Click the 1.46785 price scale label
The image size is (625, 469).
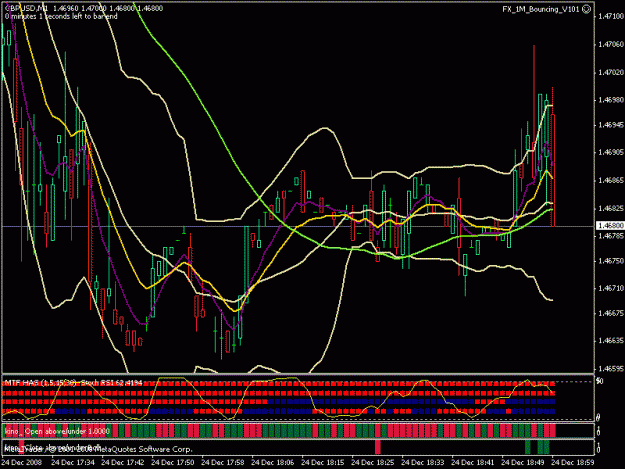[610, 236]
